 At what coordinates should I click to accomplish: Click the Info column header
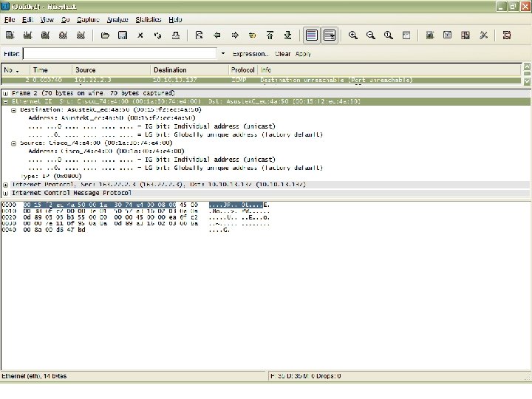389,70
